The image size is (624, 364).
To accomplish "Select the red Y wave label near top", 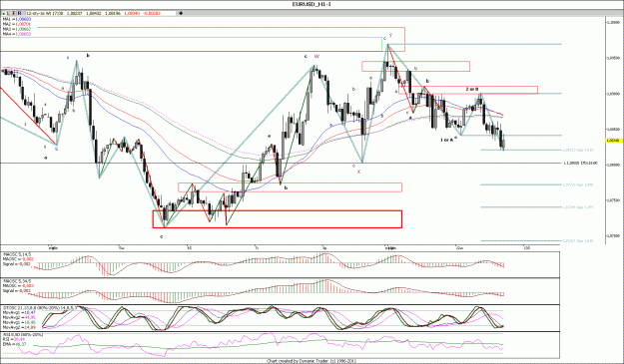I will pyautogui.click(x=390, y=35).
